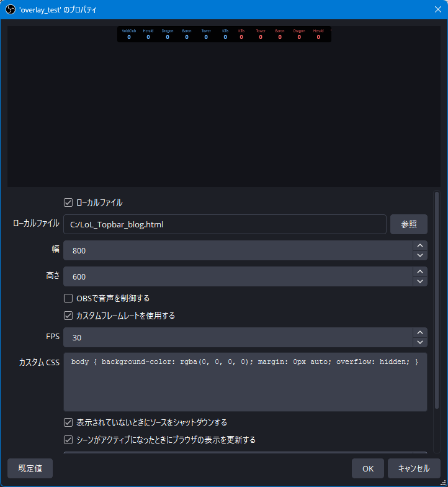Raise the FPS value with up arrow
Viewport: 448px width, 487px height.
(x=420, y=333)
